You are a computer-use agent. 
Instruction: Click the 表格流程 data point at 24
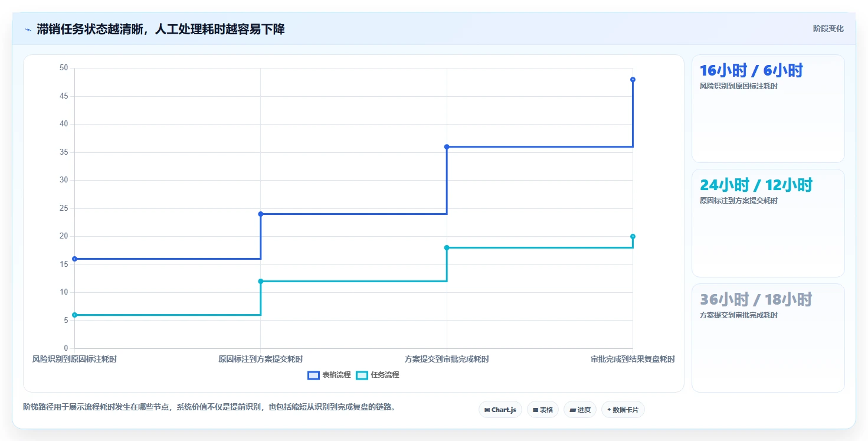(261, 214)
